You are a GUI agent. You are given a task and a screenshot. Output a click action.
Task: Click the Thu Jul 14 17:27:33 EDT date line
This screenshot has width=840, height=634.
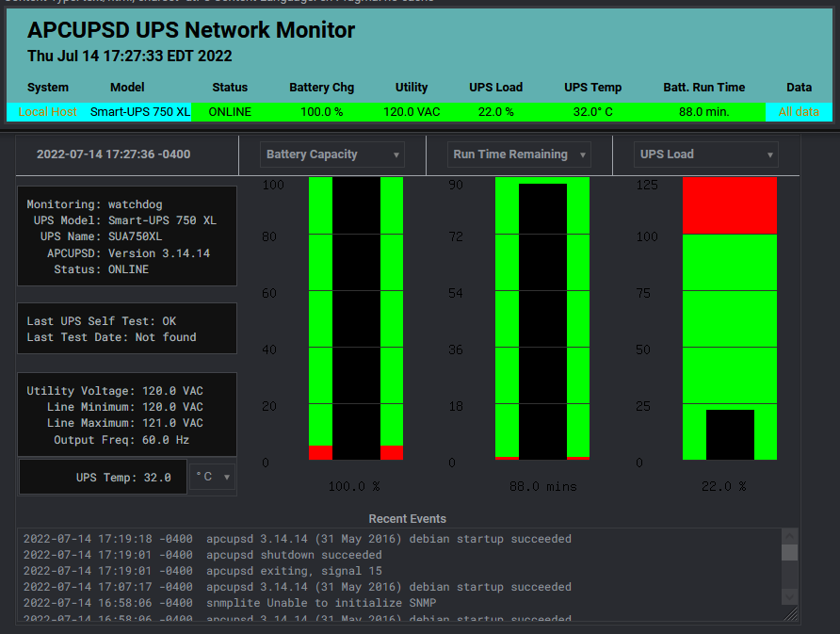130,56
